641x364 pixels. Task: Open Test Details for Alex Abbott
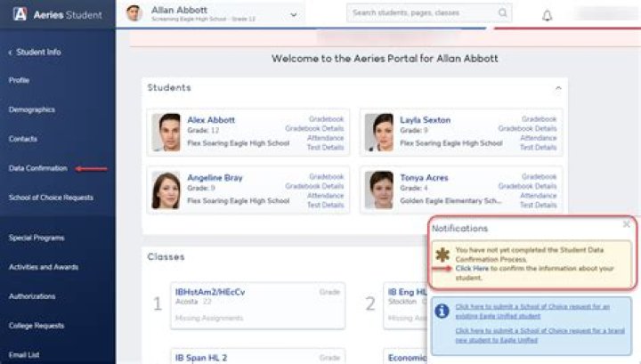click(x=326, y=147)
